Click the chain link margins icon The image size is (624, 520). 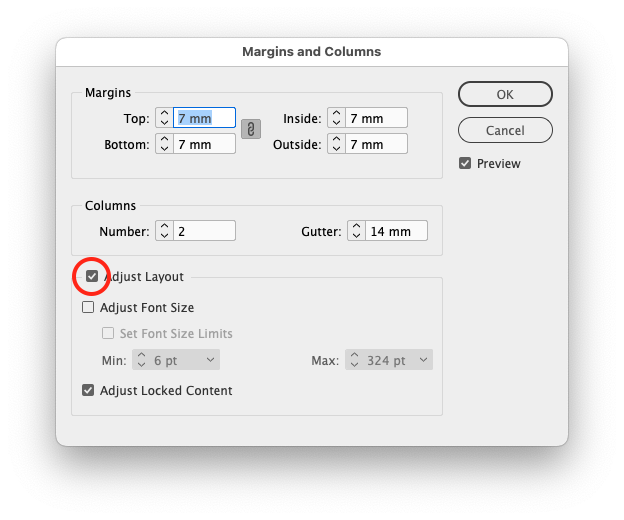(251, 130)
